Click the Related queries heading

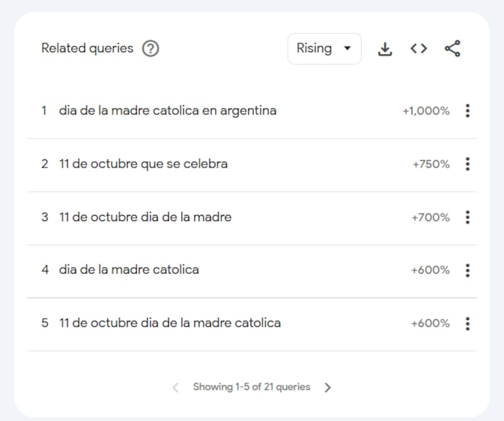click(x=88, y=49)
